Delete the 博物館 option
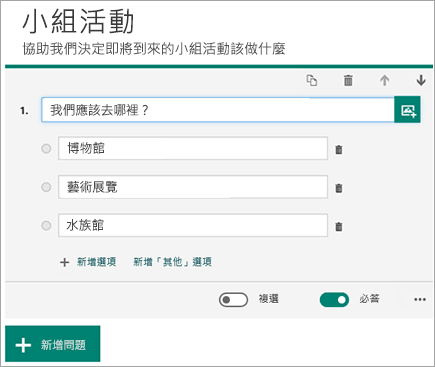435x367 pixels. tap(339, 149)
